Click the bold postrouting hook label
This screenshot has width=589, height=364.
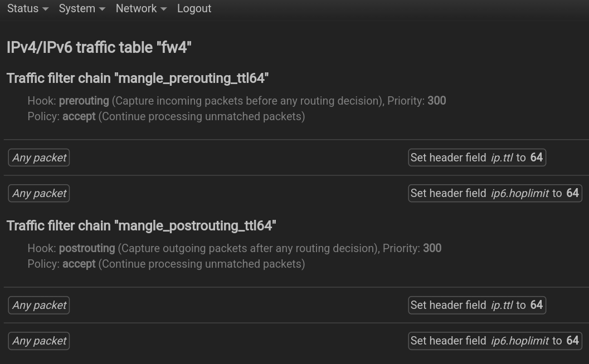(87, 248)
